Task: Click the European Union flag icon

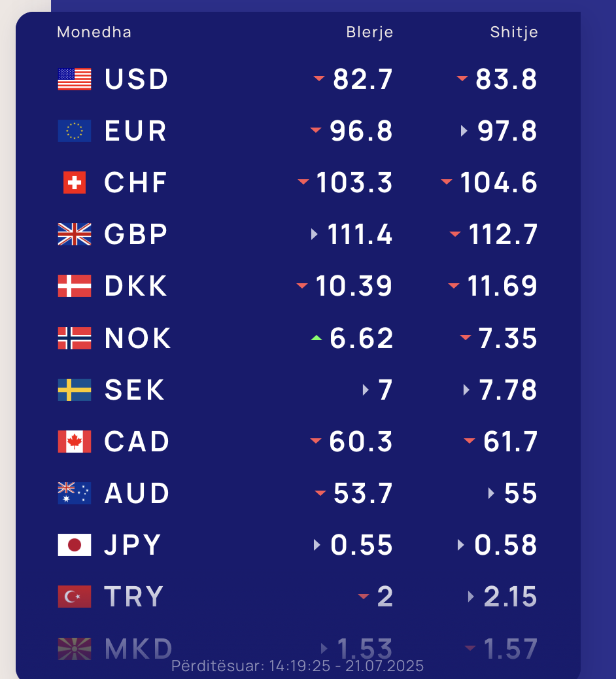Action: pos(75,131)
